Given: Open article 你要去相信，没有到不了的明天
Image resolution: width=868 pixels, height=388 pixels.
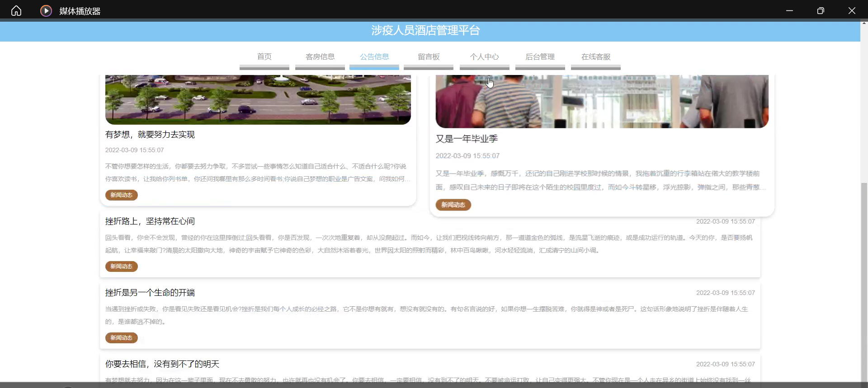Looking at the screenshot, I should (162, 364).
